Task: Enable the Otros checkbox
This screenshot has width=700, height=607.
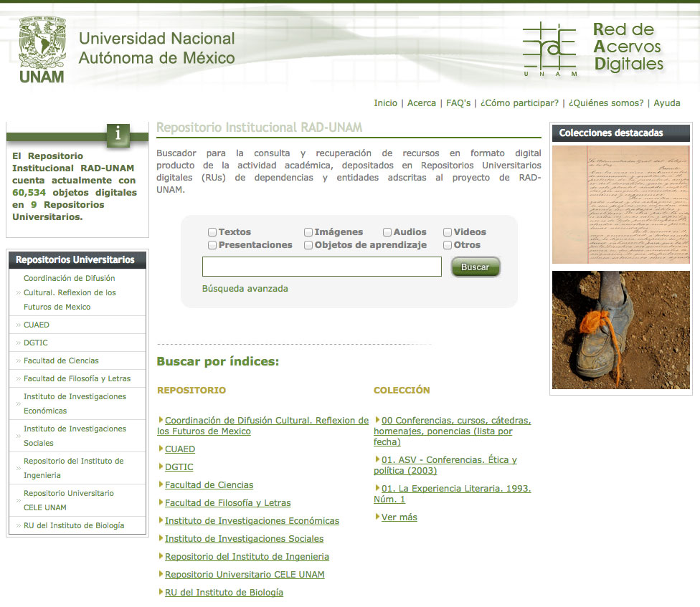Action: tap(448, 245)
